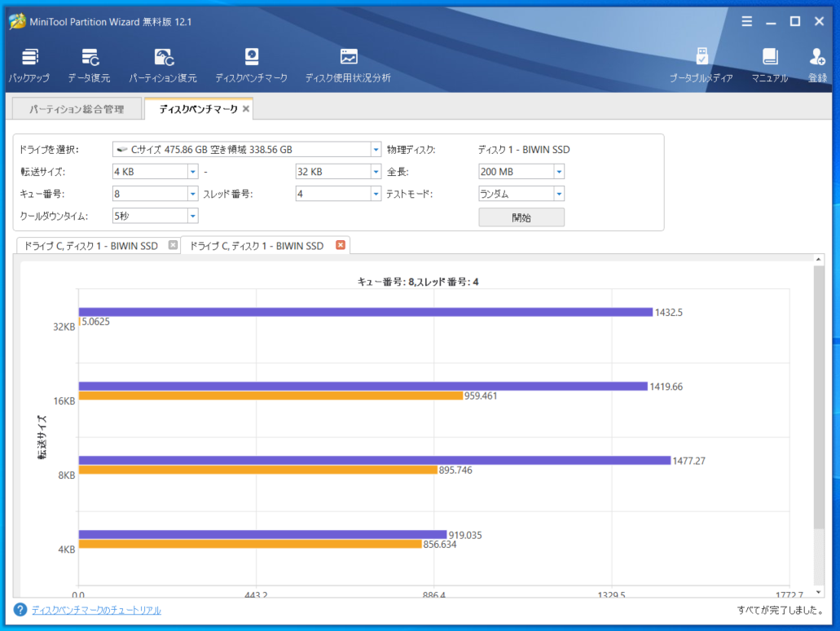Open the ブータブルメディア (Bootable Media) creator
Viewport: 840px width, 631px height.
tap(701, 64)
